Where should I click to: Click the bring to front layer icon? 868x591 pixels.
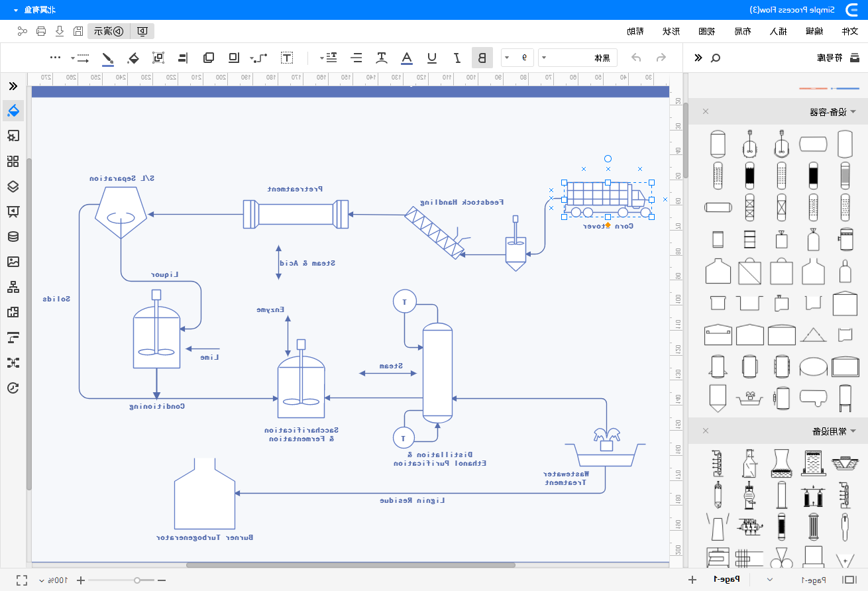pyautogui.click(x=209, y=58)
